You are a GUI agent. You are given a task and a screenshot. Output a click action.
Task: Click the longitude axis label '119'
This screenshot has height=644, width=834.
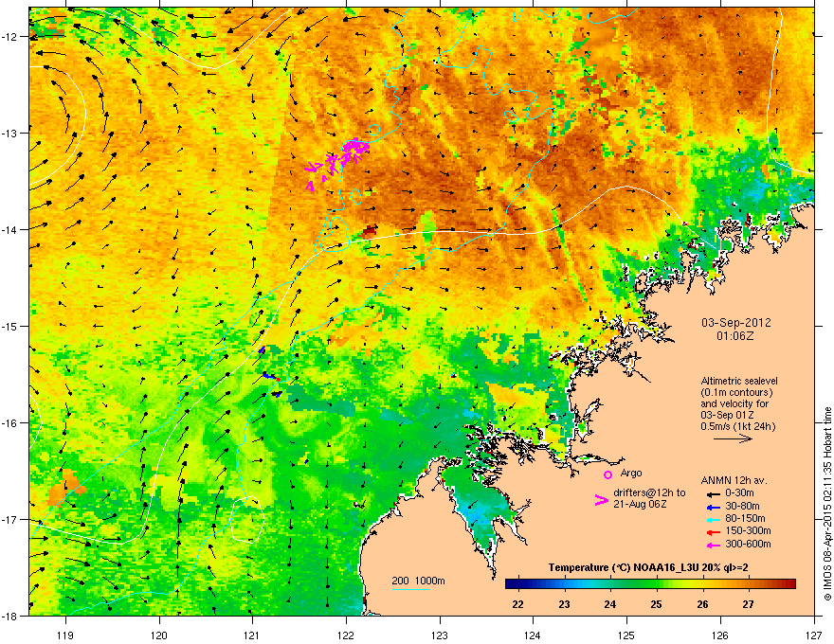pos(65,635)
